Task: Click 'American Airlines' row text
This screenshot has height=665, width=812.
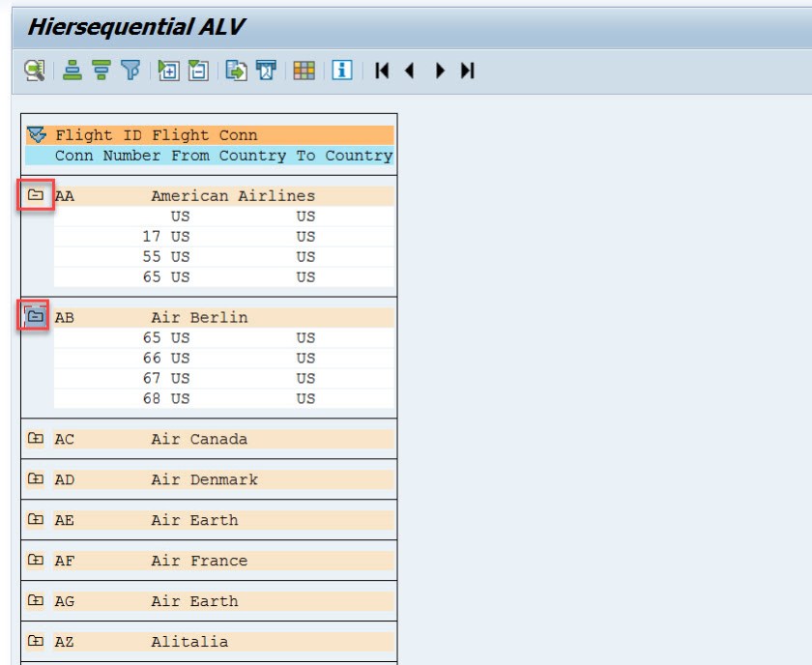Action: pos(233,196)
